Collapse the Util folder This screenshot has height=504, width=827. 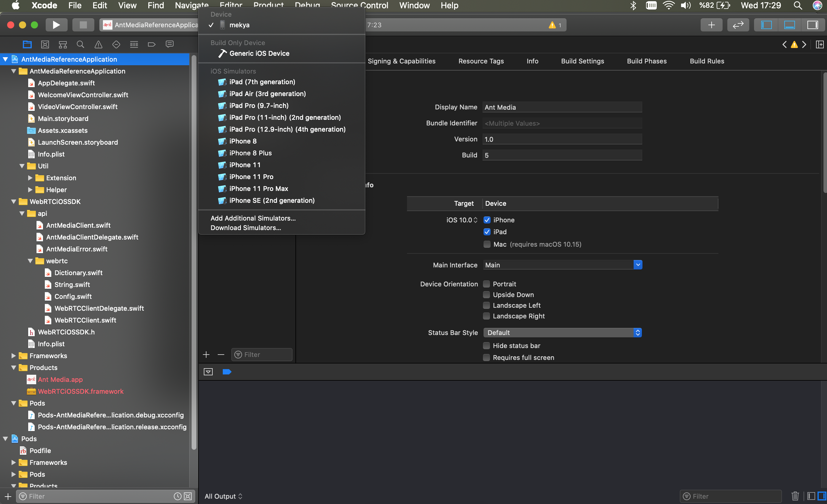(x=22, y=166)
